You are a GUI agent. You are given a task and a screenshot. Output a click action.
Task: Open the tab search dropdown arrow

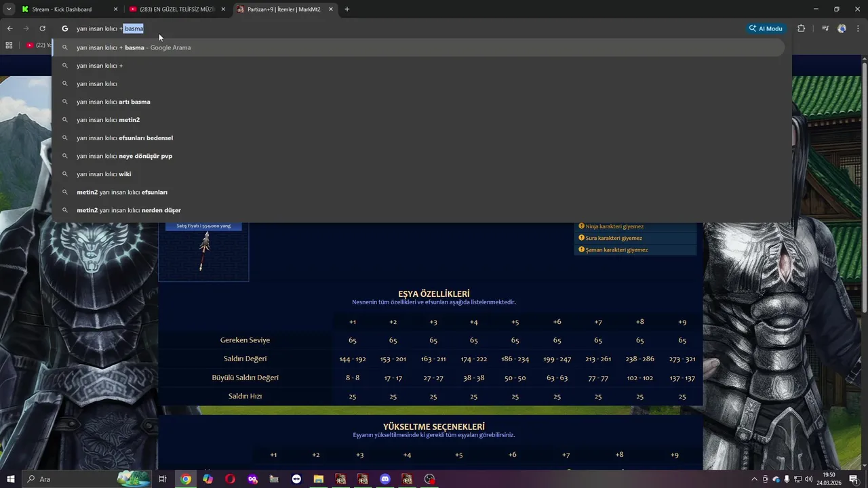coord(8,9)
